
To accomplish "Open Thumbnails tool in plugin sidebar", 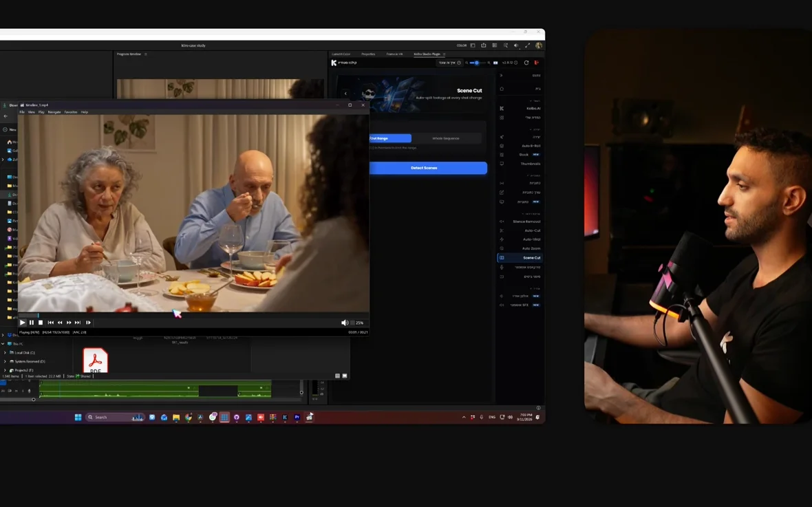I will [520, 164].
